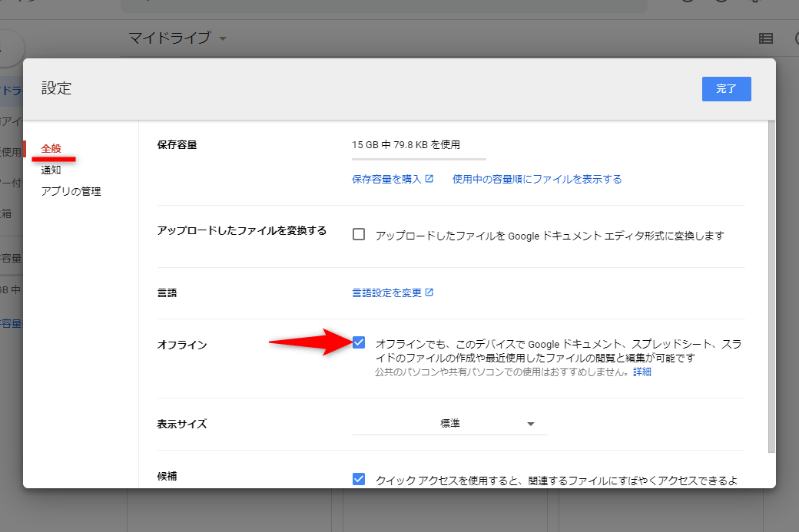Click the help icon in the top bar

tap(689, 4)
